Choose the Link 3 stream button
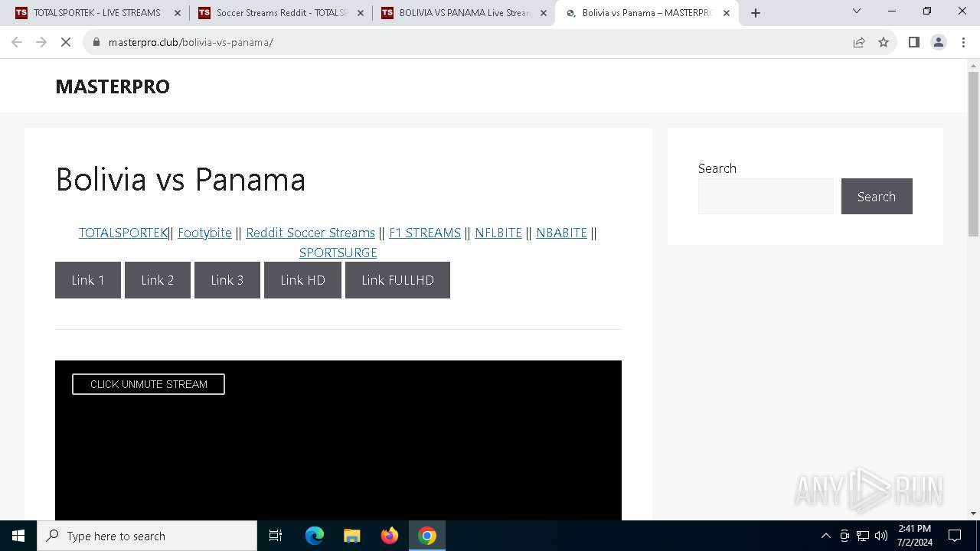The height and width of the screenshot is (551, 980). pyautogui.click(x=227, y=280)
